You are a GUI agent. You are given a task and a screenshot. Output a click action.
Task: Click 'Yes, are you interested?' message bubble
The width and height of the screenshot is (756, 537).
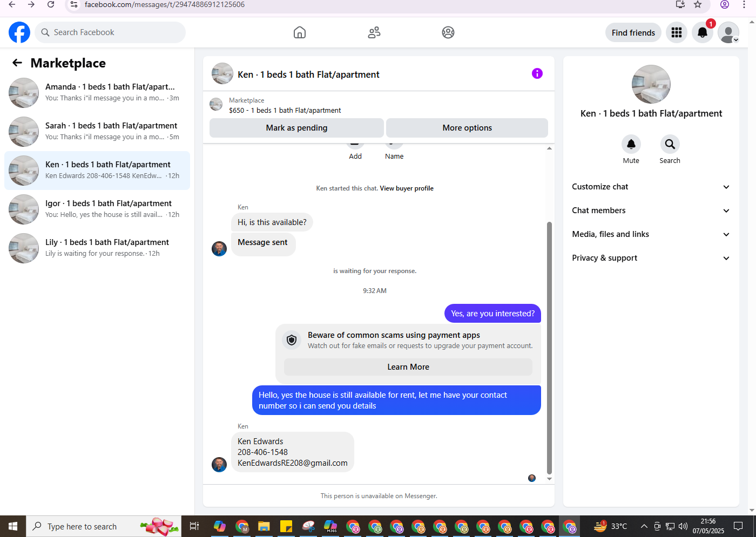pos(492,314)
